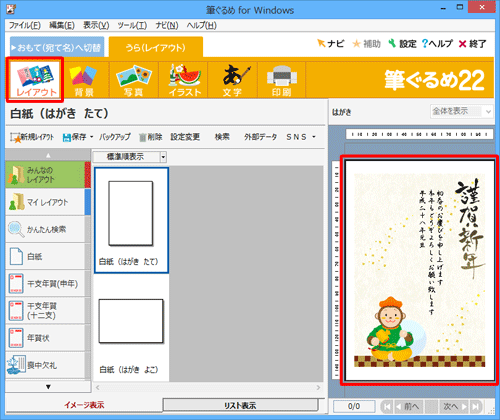This screenshot has width=500, height=420.
Task: Open 標準順表示 sort order dropdown
Action: click(x=163, y=157)
